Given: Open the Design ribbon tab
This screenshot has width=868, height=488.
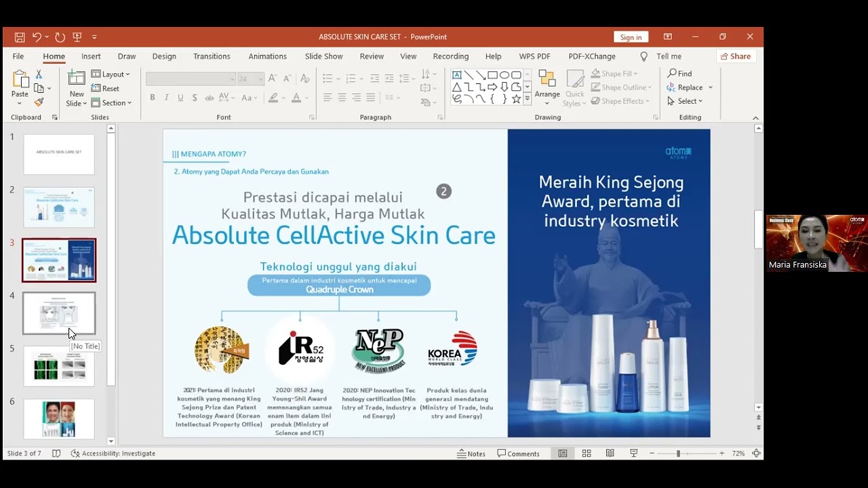Looking at the screenshot, I should coord(164,56).
